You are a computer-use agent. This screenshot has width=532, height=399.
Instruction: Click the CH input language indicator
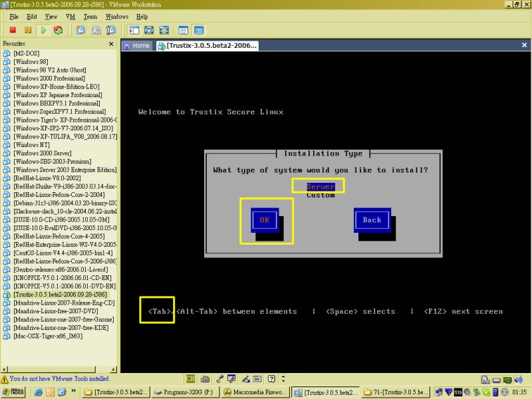[190, 378]
